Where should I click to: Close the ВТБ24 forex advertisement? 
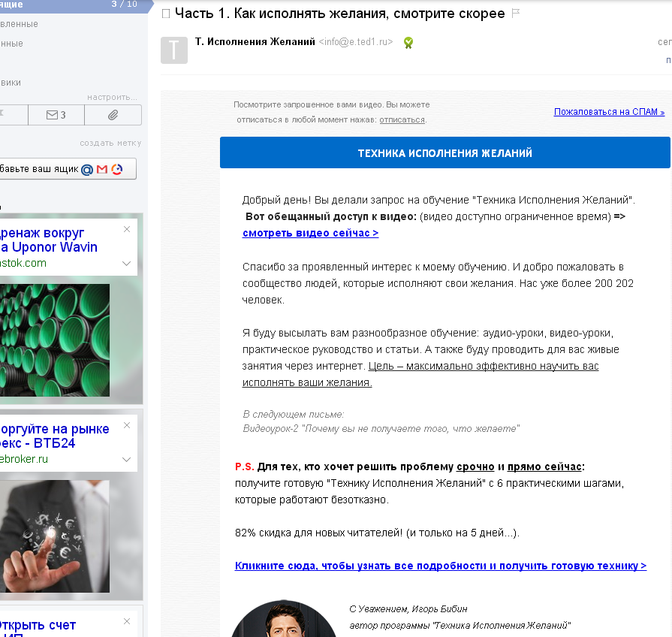click(x=127, y=425)
